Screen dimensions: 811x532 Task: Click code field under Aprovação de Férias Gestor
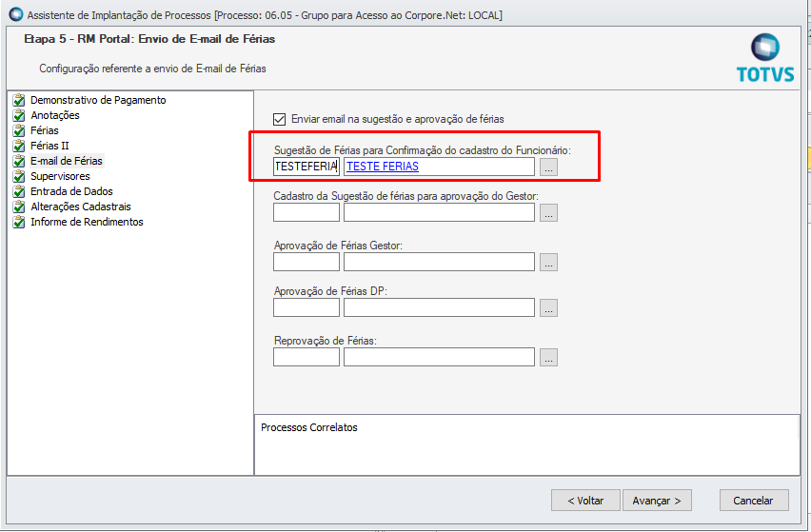coord(307,262)
